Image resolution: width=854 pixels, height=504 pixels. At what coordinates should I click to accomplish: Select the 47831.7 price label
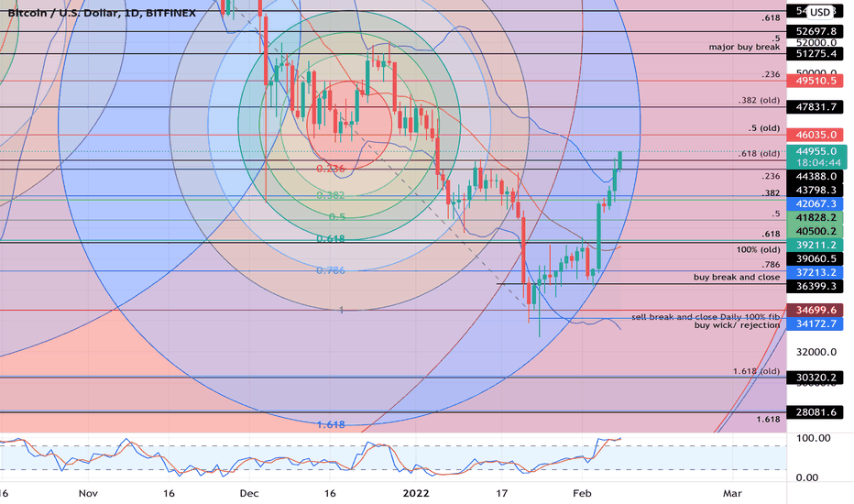(x=816, y=107)
